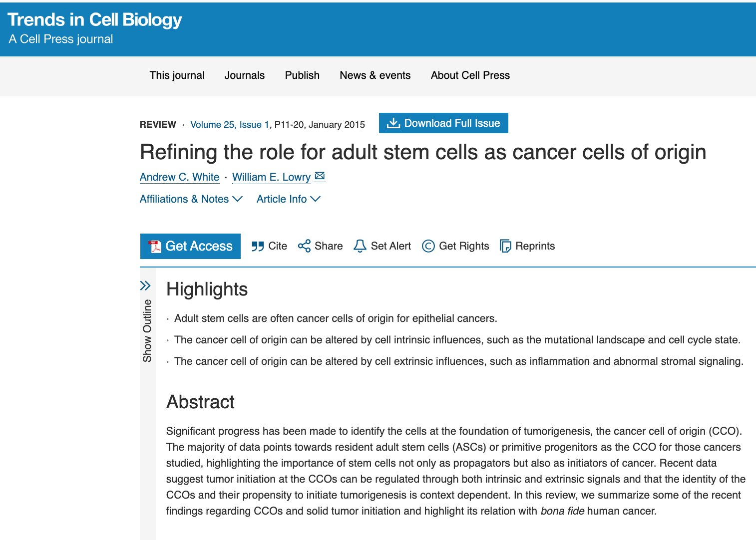Image resolution: width=756 pixels, height=540 pixels.
Task: Expand the Show Outline double-chevron
Action: coord(145,285)
